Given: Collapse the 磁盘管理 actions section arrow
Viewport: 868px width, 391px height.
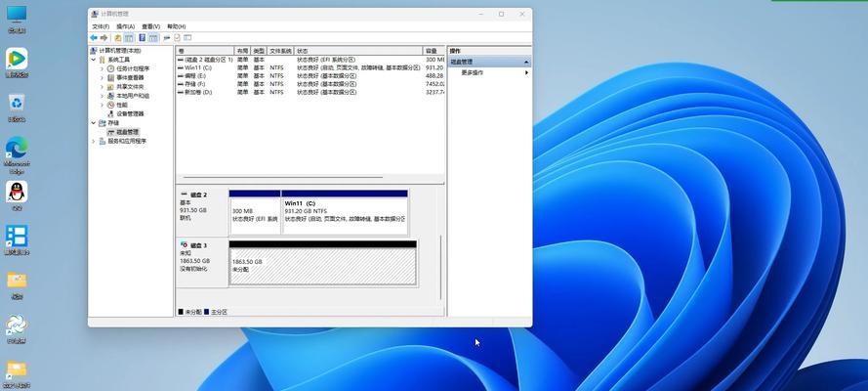Looking at the screenshot, I should pos(526,62).
